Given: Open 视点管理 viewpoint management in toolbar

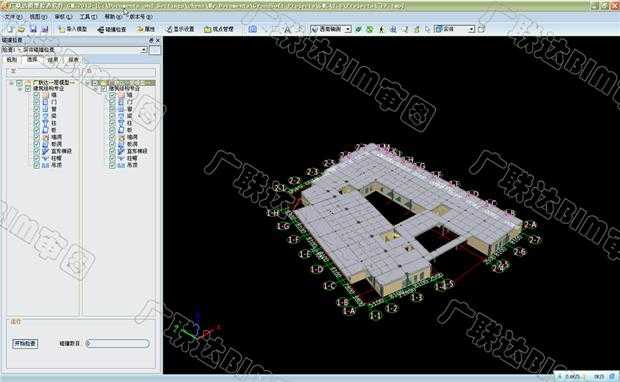Looking at the screenshot, I should 219,29.
